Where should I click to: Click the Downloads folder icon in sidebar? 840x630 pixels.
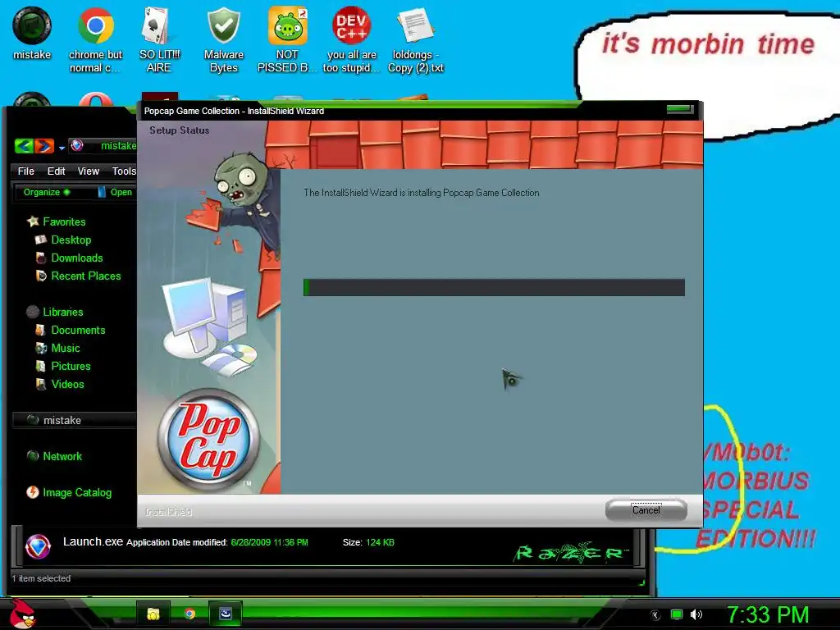[x=41, y=258]
